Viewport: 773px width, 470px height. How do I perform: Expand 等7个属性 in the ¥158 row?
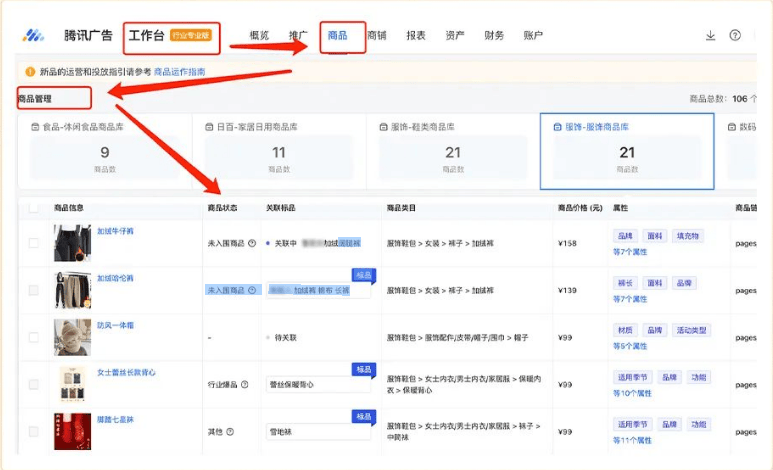tap(630, 252)
